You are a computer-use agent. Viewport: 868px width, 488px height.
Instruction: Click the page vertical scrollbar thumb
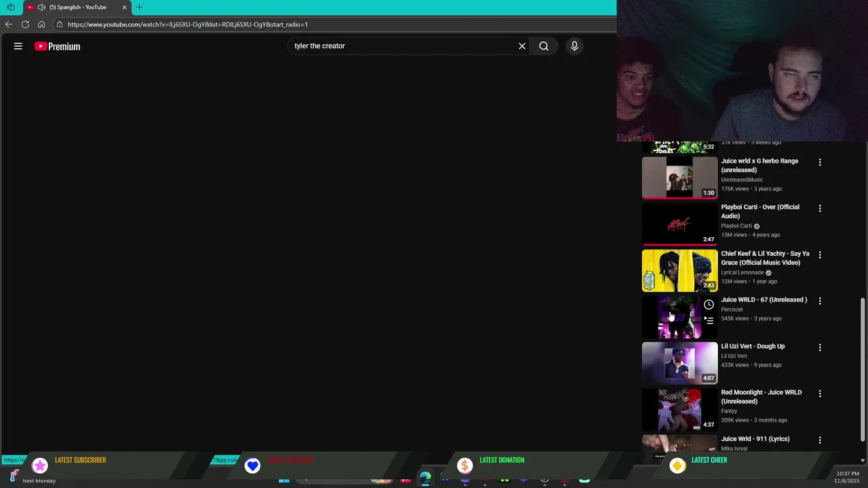(x=863, y=369)
